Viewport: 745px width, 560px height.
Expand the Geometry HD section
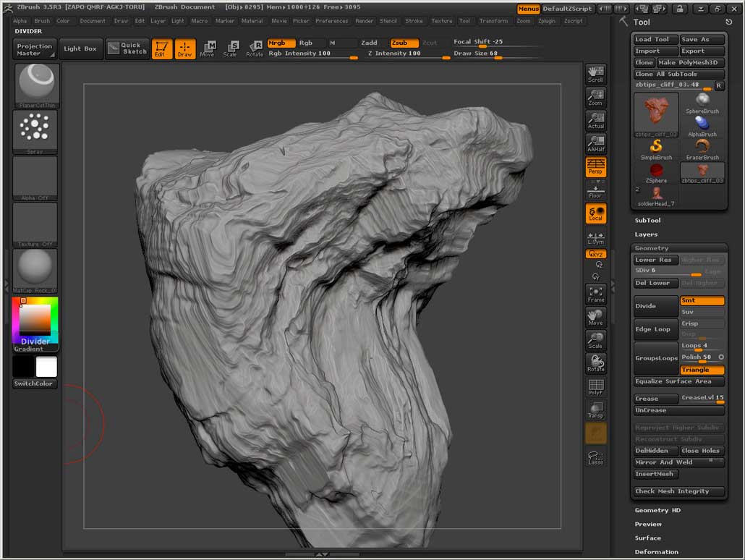[x=657, y=510]
